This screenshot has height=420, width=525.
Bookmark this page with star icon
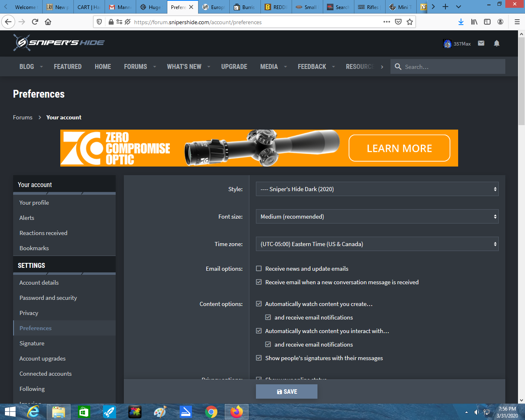pyautogui.click(x=409, y=22)
